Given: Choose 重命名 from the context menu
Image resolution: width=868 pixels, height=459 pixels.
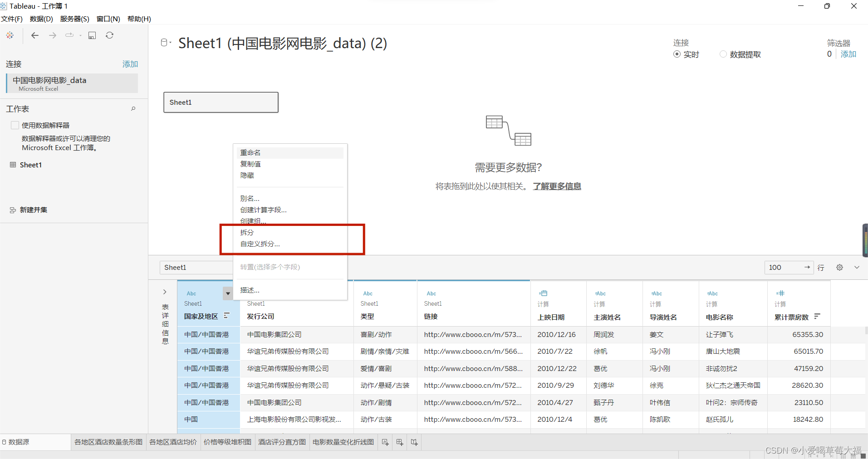Looking at the screenshot, I should (x=290, y=153).
